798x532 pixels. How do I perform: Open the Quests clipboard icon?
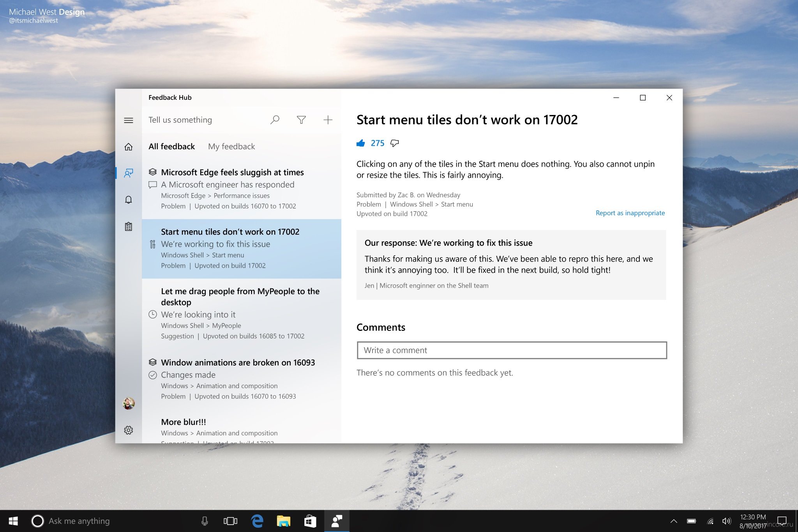(x=129, y=226)
